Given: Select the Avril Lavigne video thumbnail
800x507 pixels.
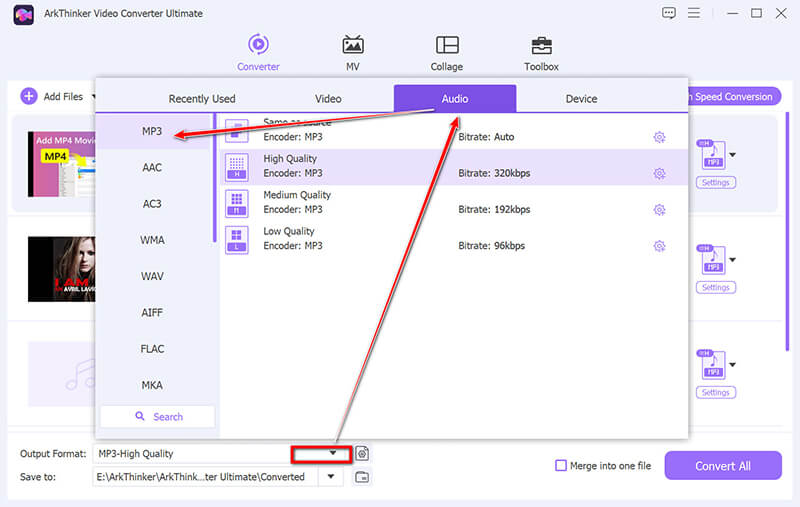Looking at the screenshot, I should (x=62, y=269).
